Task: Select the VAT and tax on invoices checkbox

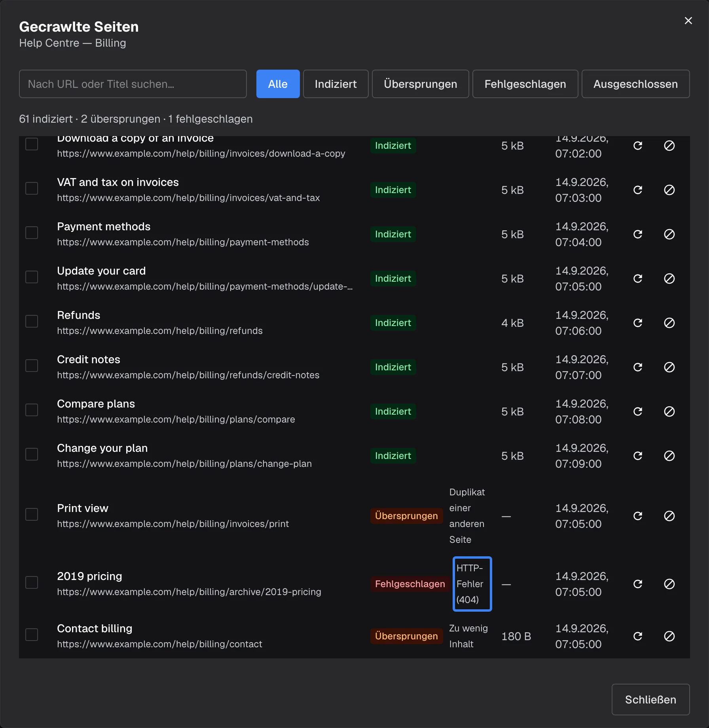Action: [32, 188]
